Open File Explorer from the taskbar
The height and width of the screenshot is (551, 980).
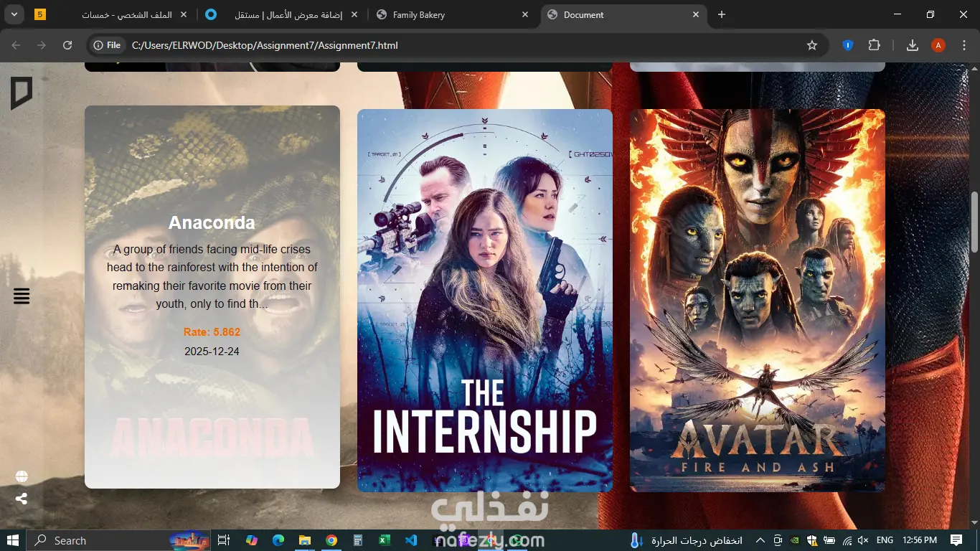pyautogui.click(x=304, y=540)
